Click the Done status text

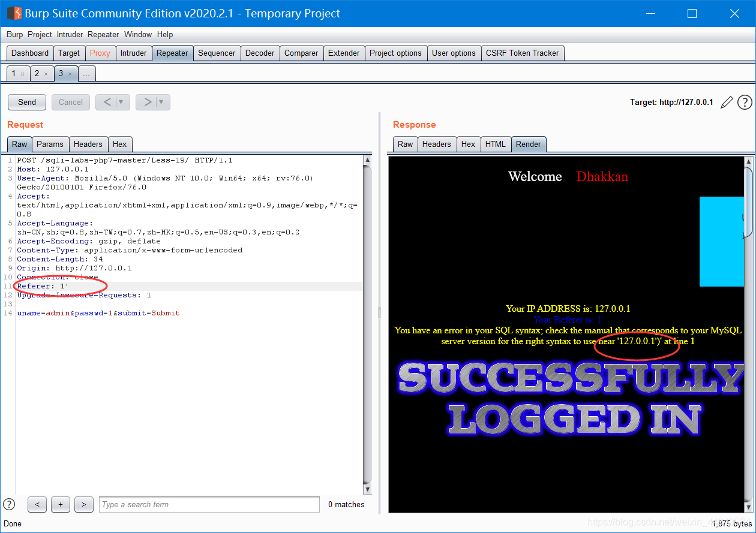[x=13, y=523]
